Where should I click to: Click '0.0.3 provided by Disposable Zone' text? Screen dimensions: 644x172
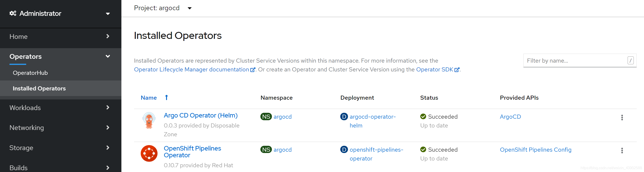[x=202, y=130]
